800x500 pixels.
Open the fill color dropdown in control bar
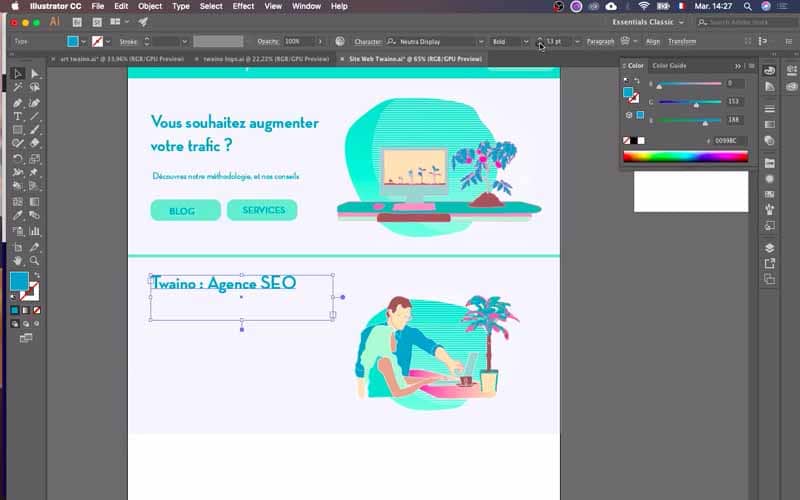click(x=83, y=42)
